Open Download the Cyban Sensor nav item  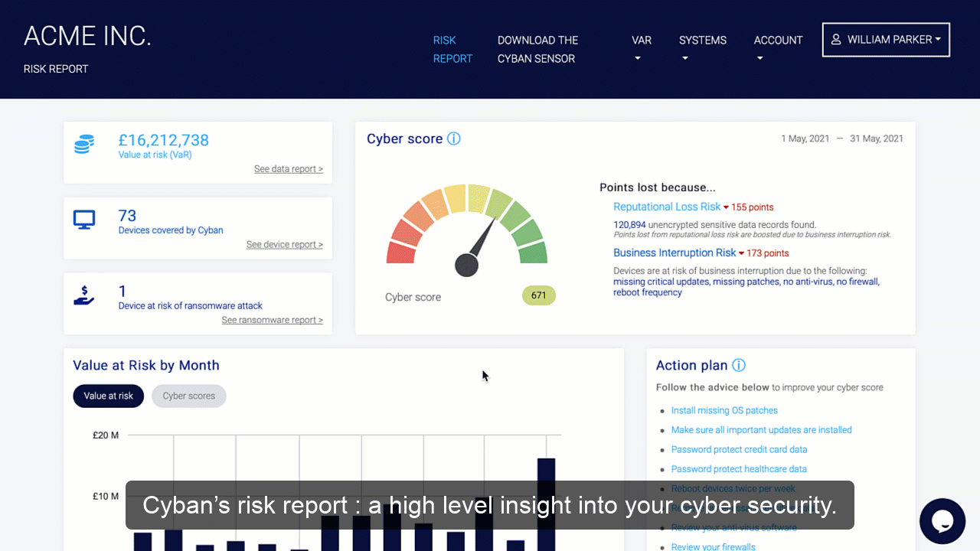coord(537,49)
